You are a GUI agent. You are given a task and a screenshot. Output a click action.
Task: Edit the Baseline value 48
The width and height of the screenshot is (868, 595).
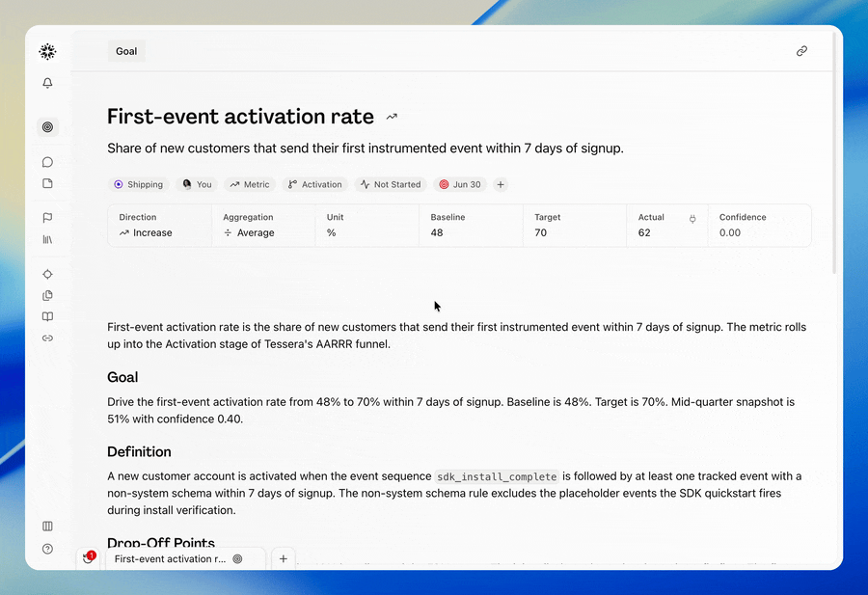(471, 226)
